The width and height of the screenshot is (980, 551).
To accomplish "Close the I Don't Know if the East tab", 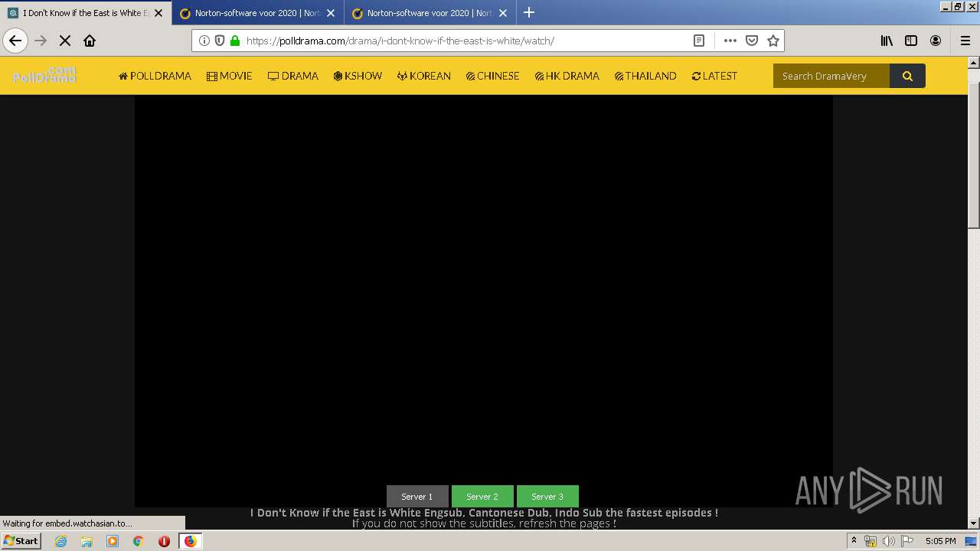I will [x=158, y=13].
